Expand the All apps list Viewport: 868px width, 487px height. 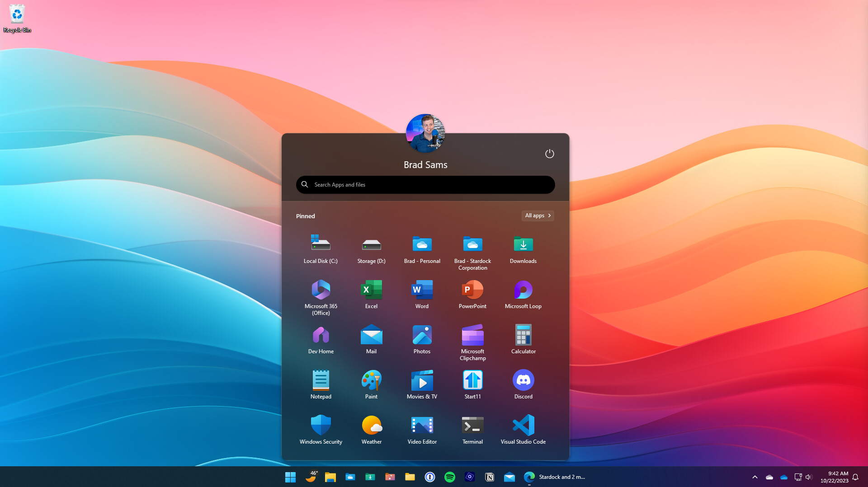(538, 215)
